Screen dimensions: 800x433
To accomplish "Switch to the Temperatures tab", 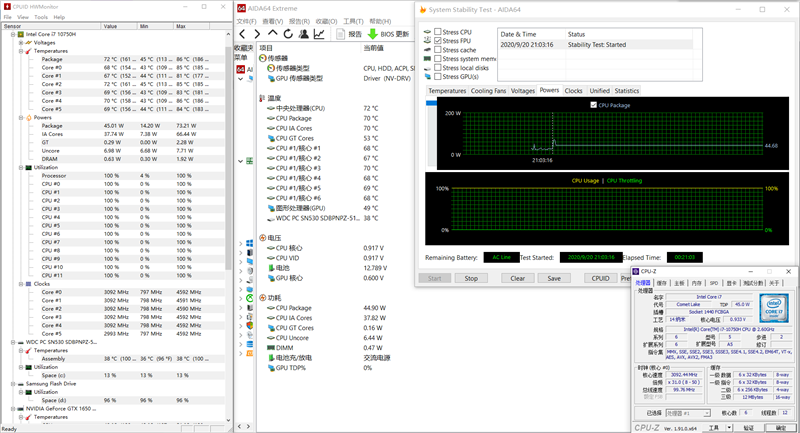I will tap(447, 90).
